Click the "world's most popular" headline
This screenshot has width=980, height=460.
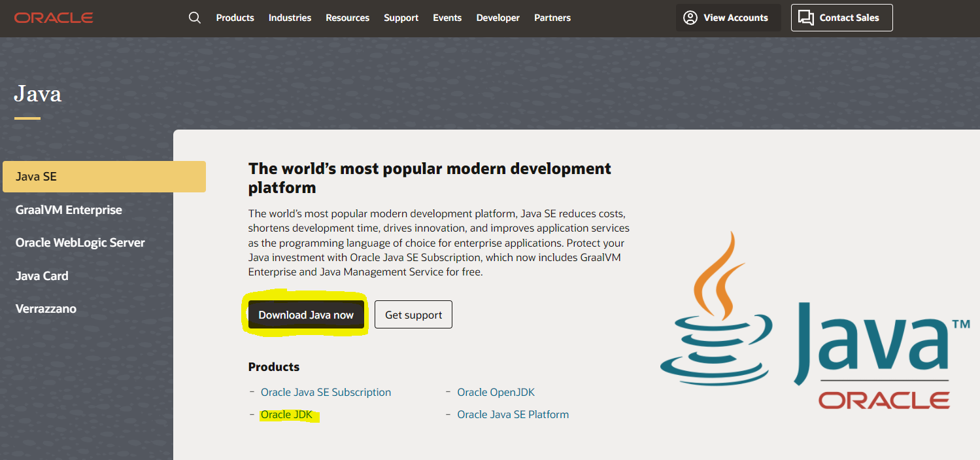click(x=430, y=178)
